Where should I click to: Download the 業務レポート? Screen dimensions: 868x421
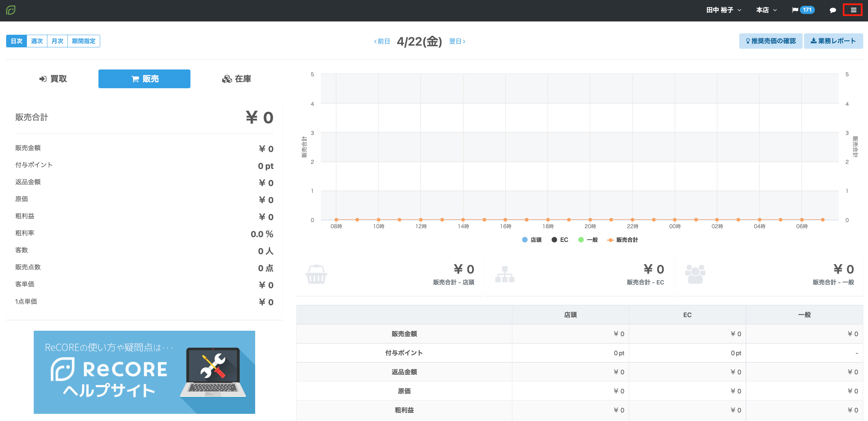(x=833, y=41)
